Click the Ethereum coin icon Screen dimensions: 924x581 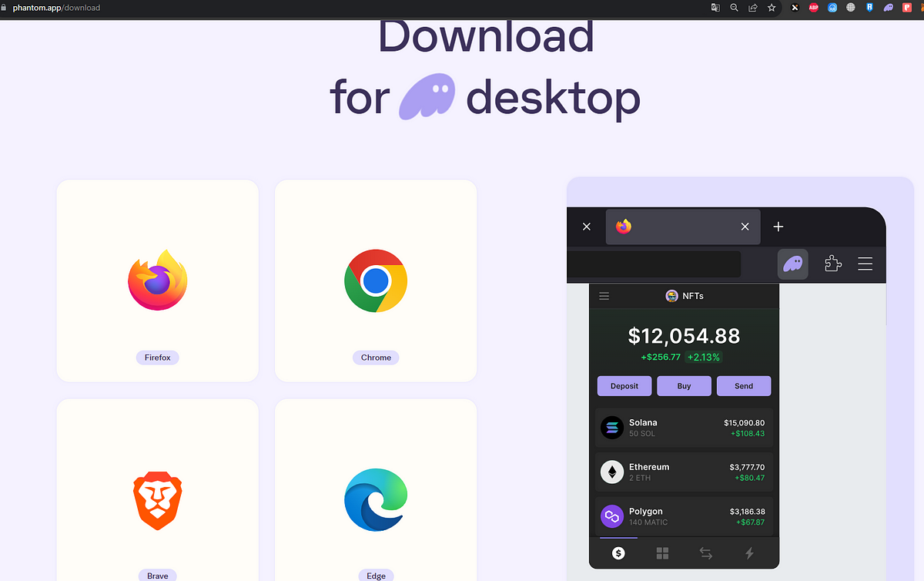(x=612, y=472)
